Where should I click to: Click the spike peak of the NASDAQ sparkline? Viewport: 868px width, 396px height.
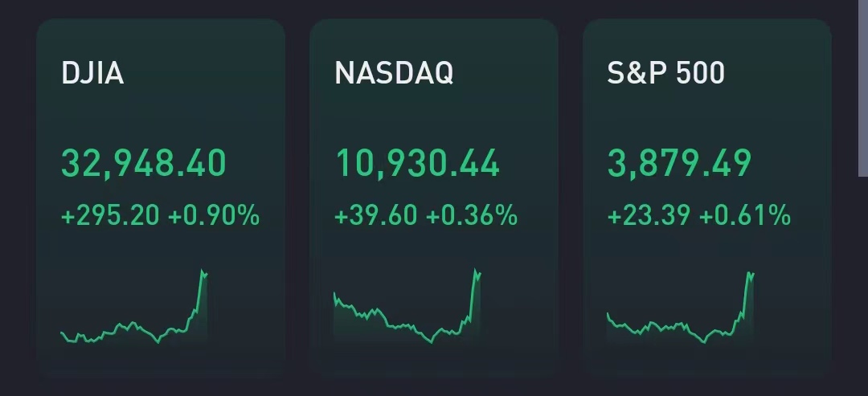[x=476, y=270]
